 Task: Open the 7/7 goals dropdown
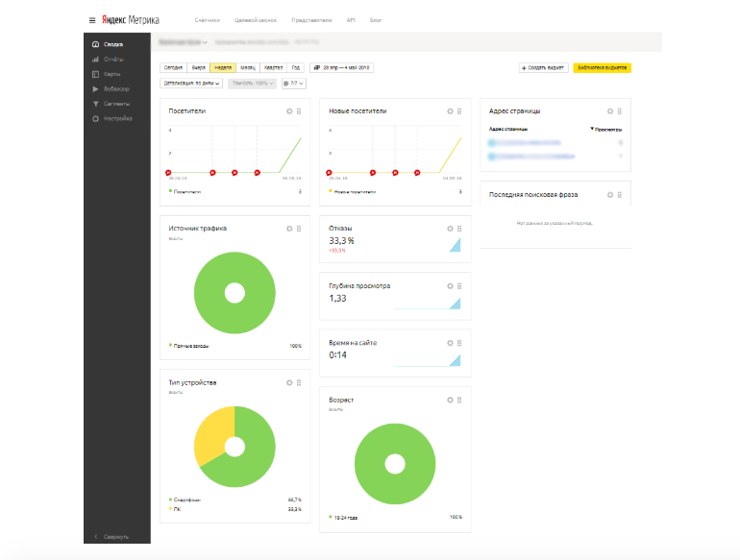click(293, 84)
